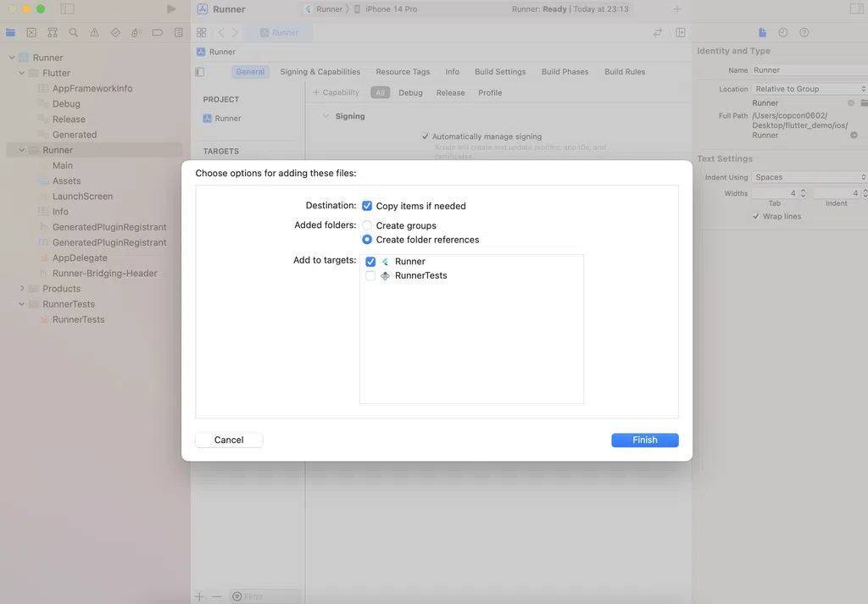
Task: Select the Create folder references radio button
Action: (367, 240)
